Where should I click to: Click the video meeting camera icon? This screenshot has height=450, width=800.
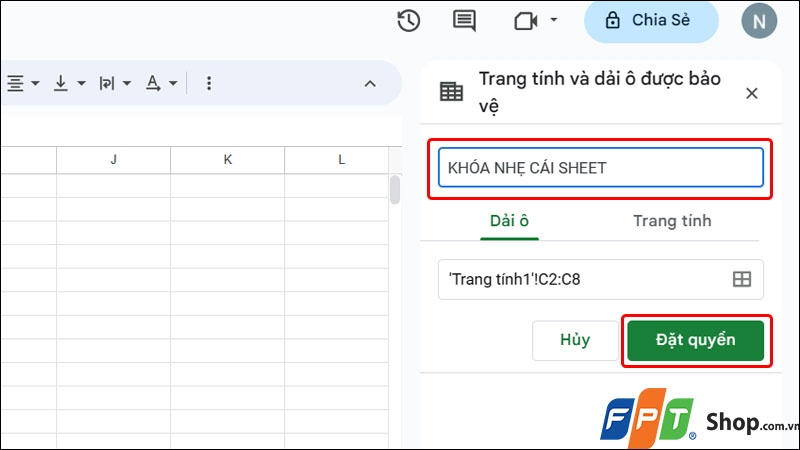(526, 21)
